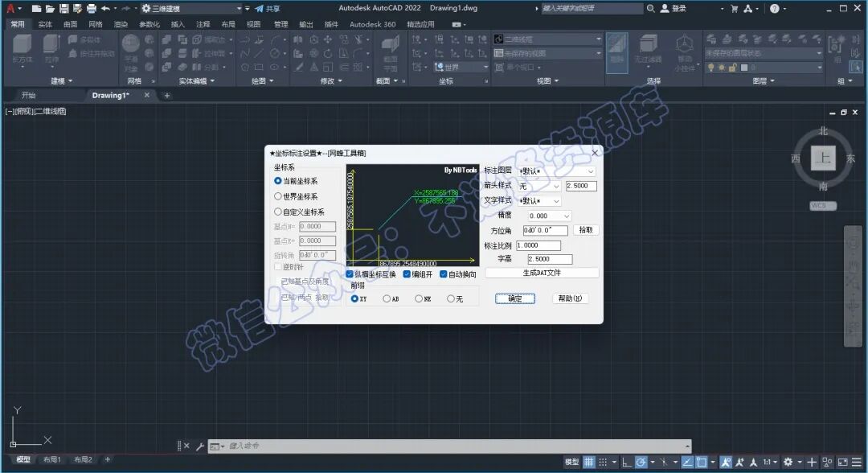The image size is (868, 473).
Task: Click the Open file folder icon
Action: coord(50,8)
